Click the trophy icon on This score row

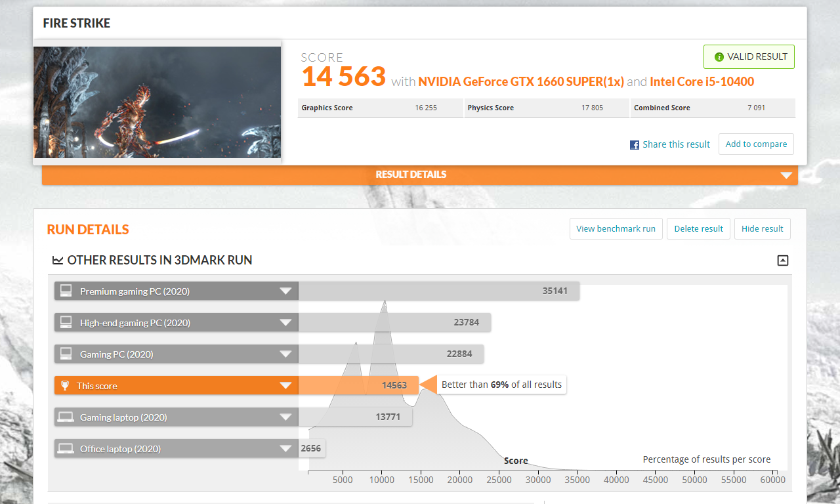65,386
